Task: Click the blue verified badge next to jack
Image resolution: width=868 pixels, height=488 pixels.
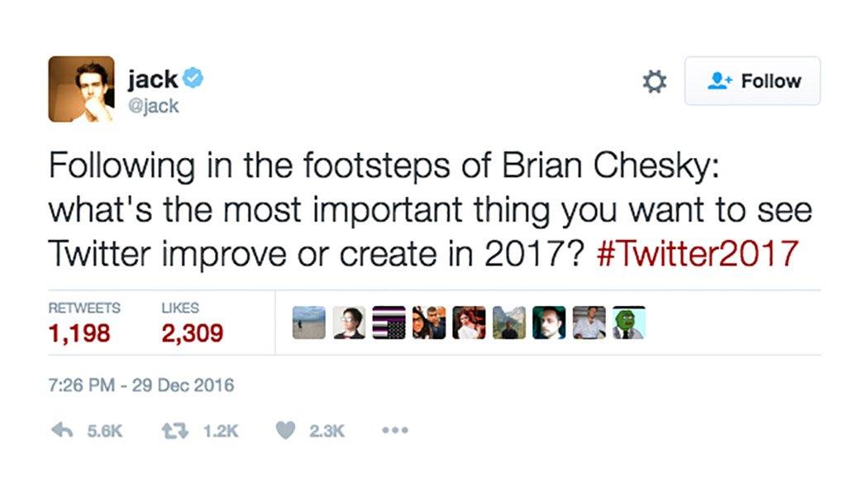Action: pyautogui.click(x=194, y=79)
